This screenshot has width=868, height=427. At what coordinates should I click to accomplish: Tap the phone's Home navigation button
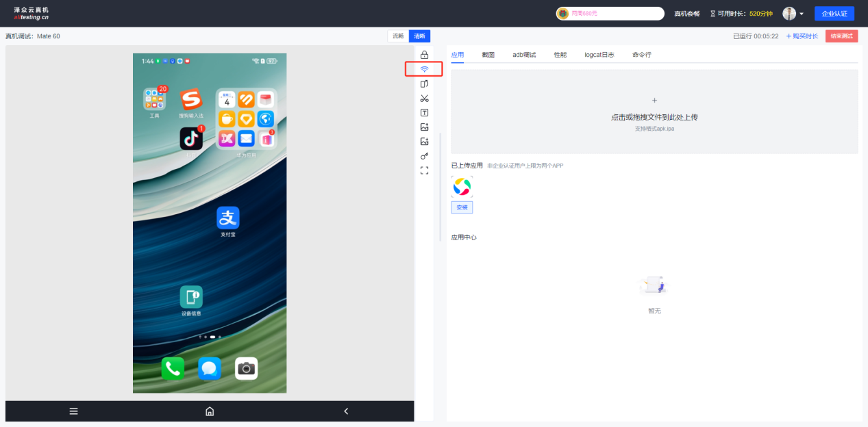(210, 411)
